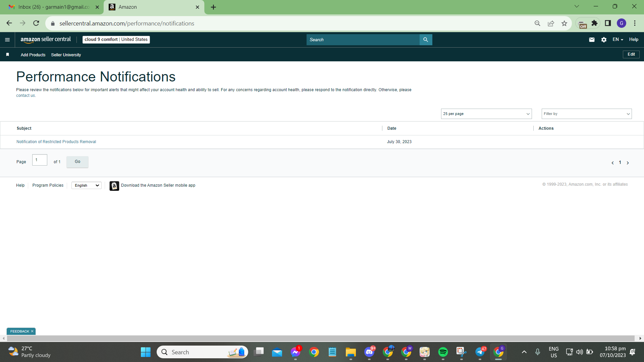Open the footer Help link
This screenshot has height=362, width=644.
click(x=20, y=185)
